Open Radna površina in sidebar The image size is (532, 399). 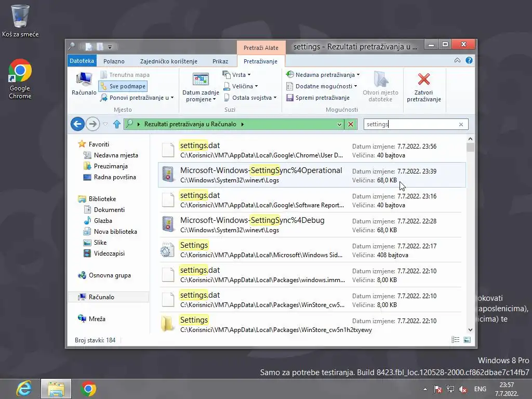(110, 177)
